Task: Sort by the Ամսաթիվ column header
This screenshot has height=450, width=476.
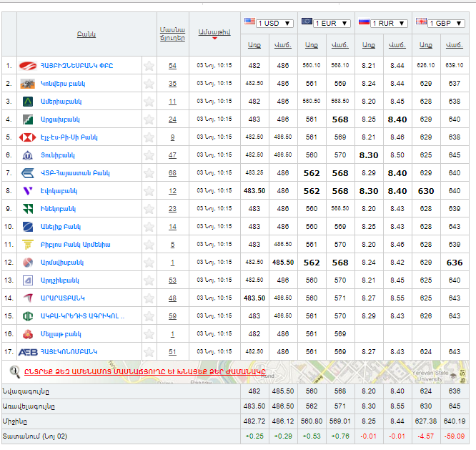Action: [x=214, y=32]
